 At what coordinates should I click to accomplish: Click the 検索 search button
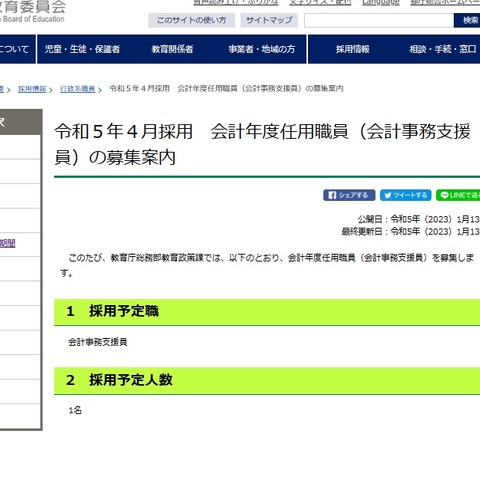point(467,20)
